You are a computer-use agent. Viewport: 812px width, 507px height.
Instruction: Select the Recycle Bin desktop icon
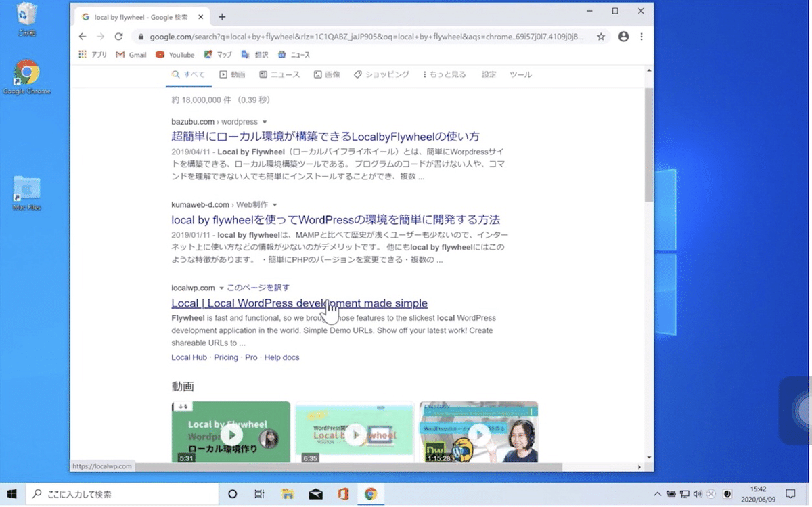26,20
